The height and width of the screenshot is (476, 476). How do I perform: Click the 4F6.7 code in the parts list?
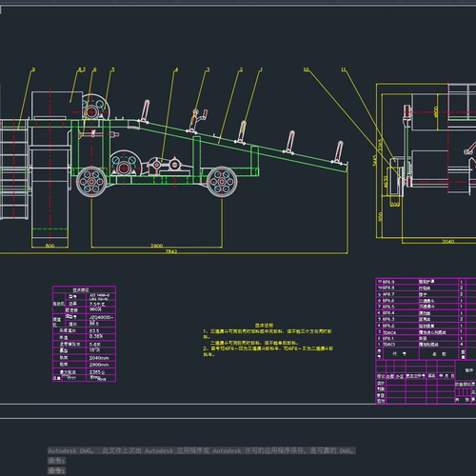pos(388,294)
